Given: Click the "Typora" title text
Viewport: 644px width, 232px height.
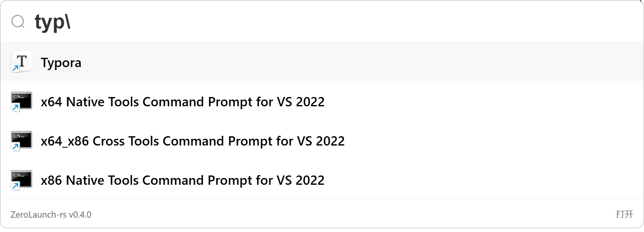Looking at the screenshot, I should click(61, 63).
